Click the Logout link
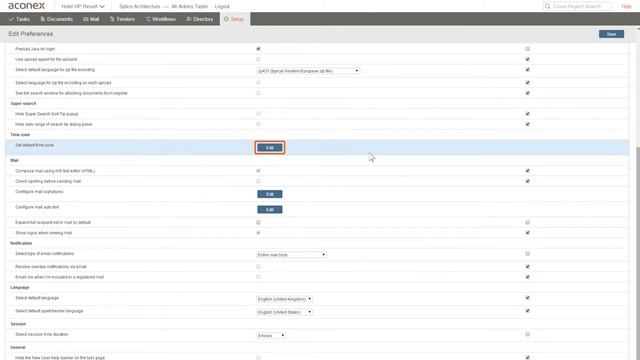640x360 pixels. (222, 6)
